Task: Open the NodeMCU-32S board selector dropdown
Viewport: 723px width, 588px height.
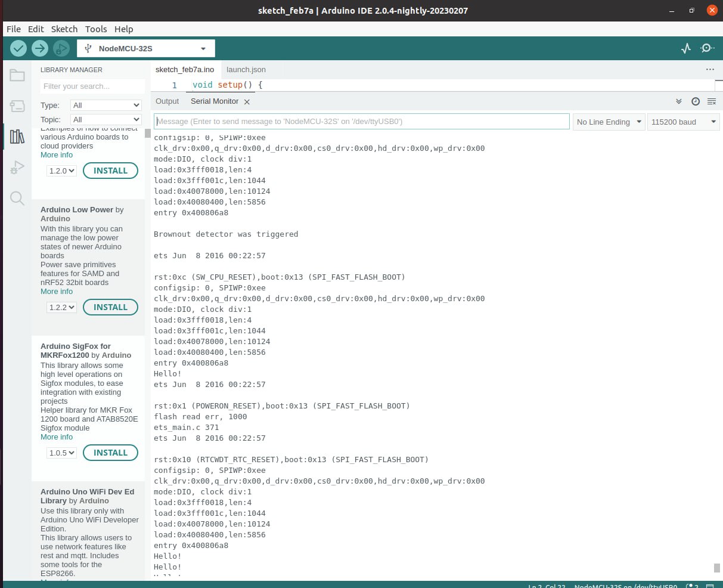Action: [x=146, y=48]
